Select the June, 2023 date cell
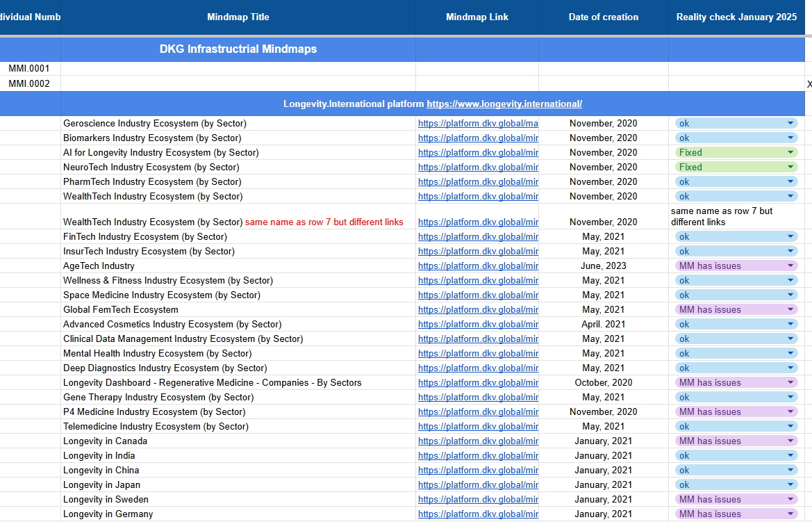Image resolution: width=812 pixels, height=522 pixels. pos(603,266)
